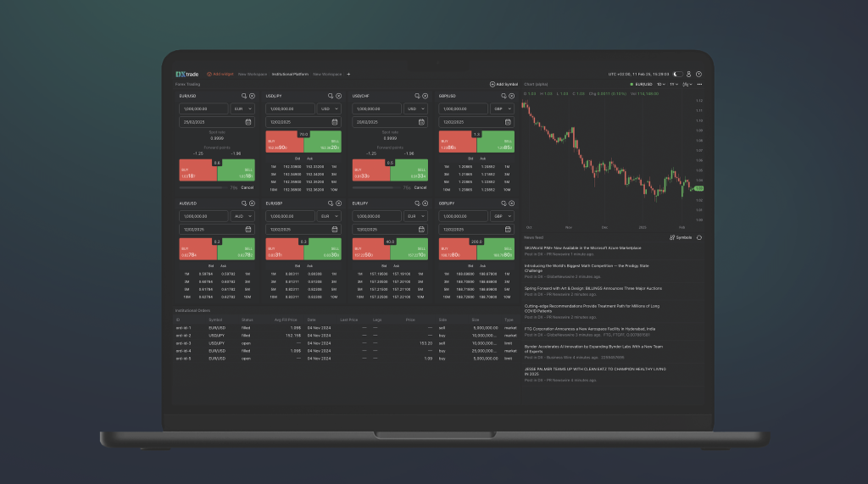Click Add Symbol button
The height and width of the screenshot is (484, 868).
pyautogui.click(x=504, y=84)
